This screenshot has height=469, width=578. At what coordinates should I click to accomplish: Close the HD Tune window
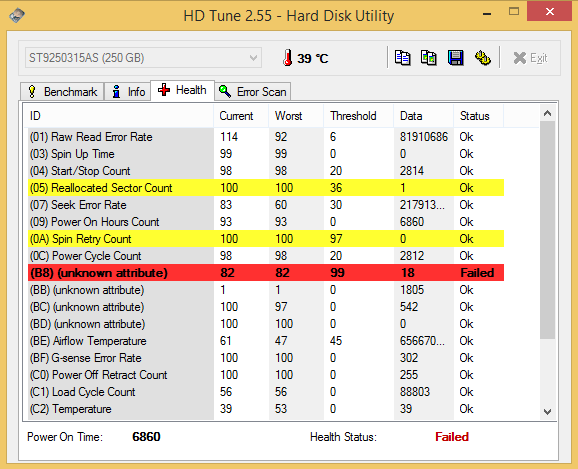pos(550,11)
